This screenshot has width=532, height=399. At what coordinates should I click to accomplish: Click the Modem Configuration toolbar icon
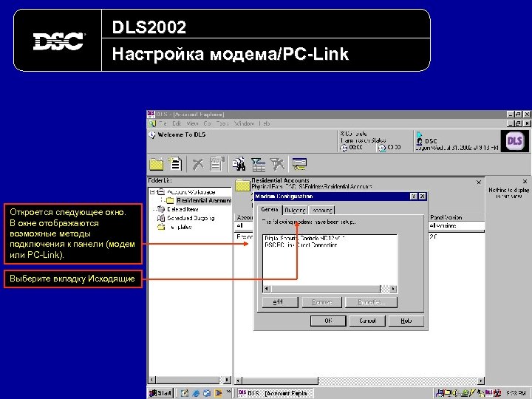click(299, 164)
